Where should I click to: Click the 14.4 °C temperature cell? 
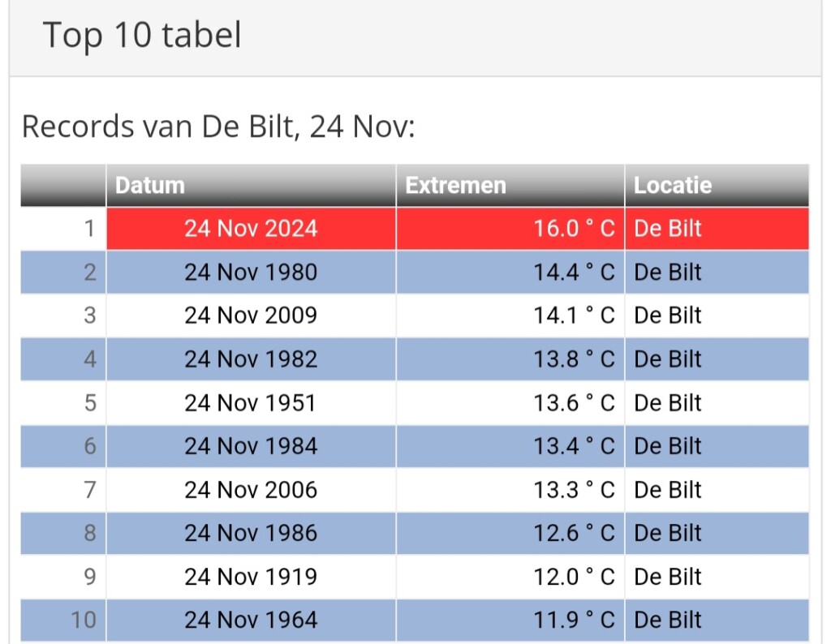click(574, 272)
